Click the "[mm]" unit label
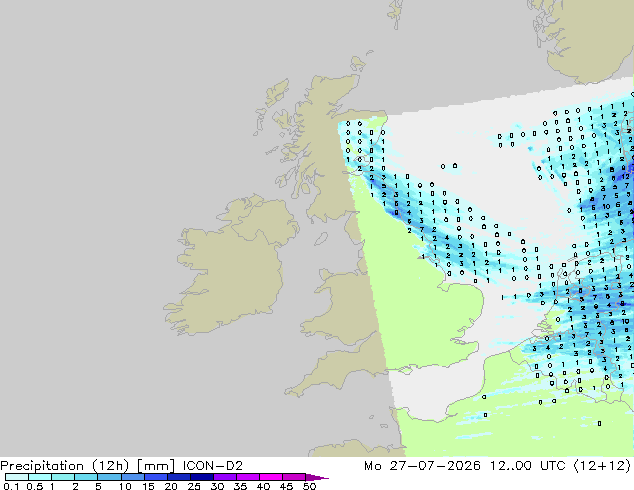Image resolution: width=634 pixels, height=490 pixels. 156,466
